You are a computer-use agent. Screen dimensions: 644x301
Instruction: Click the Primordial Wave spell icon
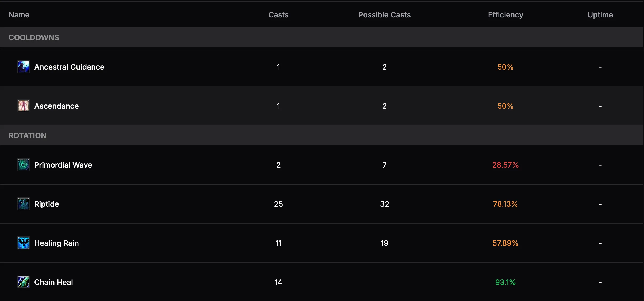[24, 165]
